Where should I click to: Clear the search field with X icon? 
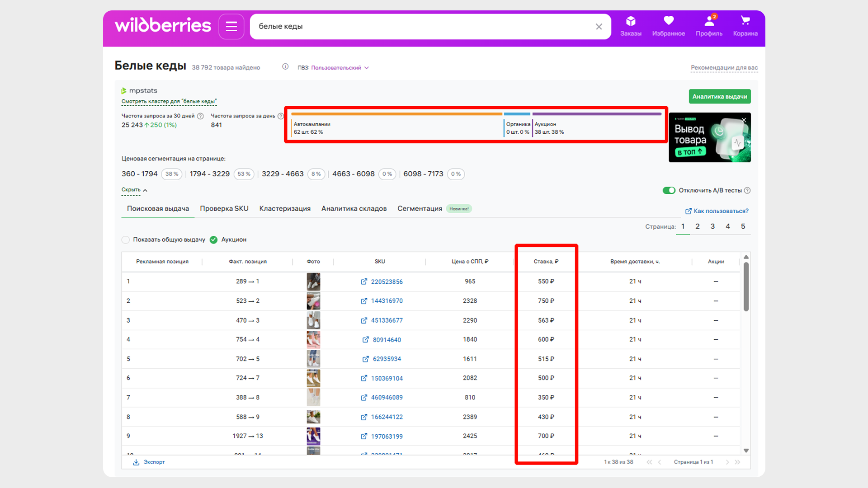pos(599,27)
